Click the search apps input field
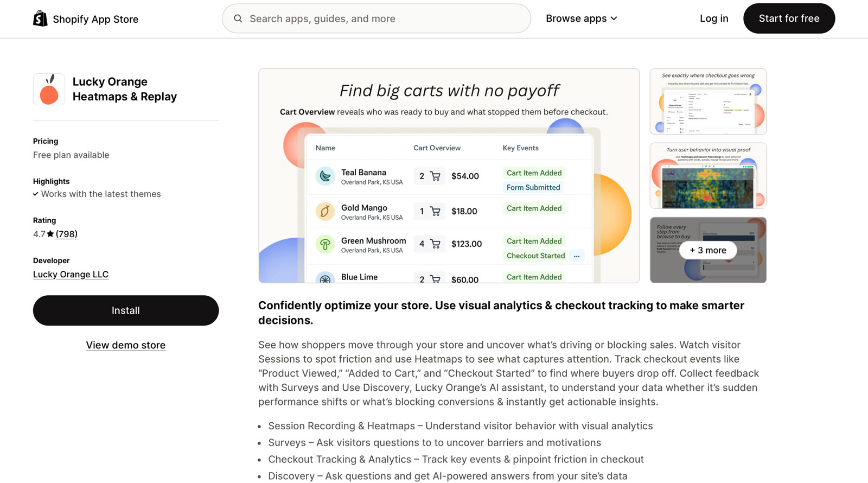 [376, 18]
